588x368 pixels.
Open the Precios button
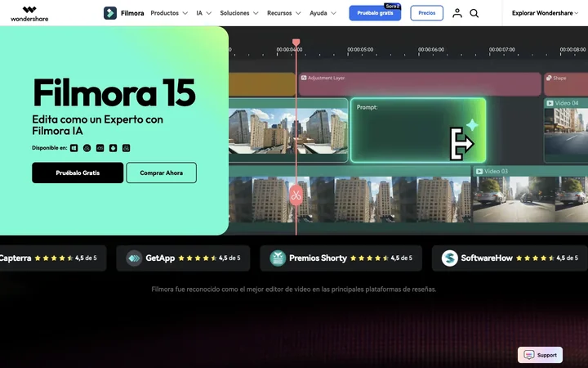pos(427,13)
